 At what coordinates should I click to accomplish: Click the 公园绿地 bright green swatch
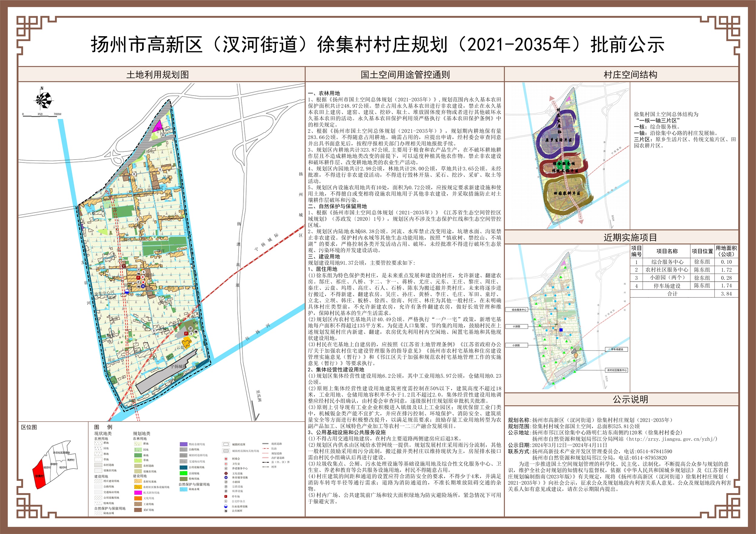183,473
